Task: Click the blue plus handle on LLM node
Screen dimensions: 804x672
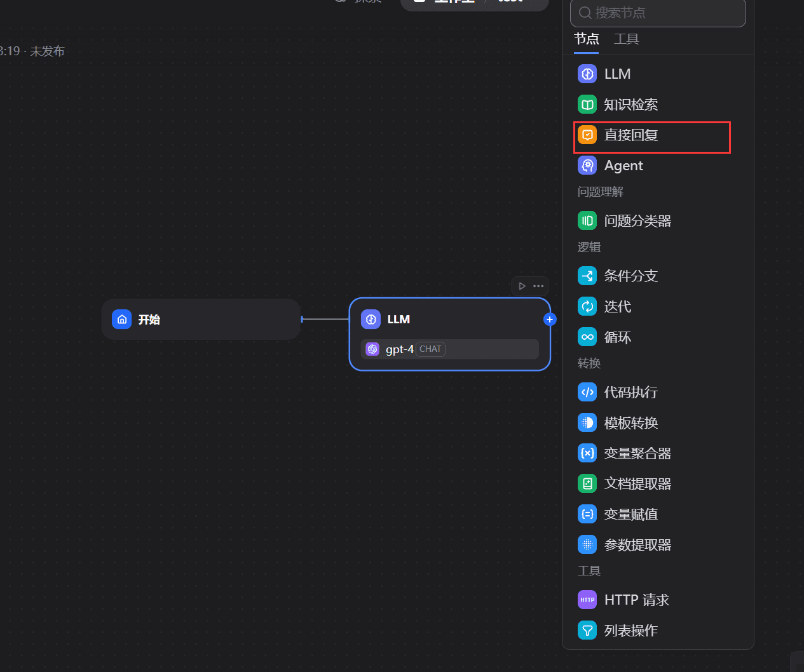Action: [x=550, y=319]
